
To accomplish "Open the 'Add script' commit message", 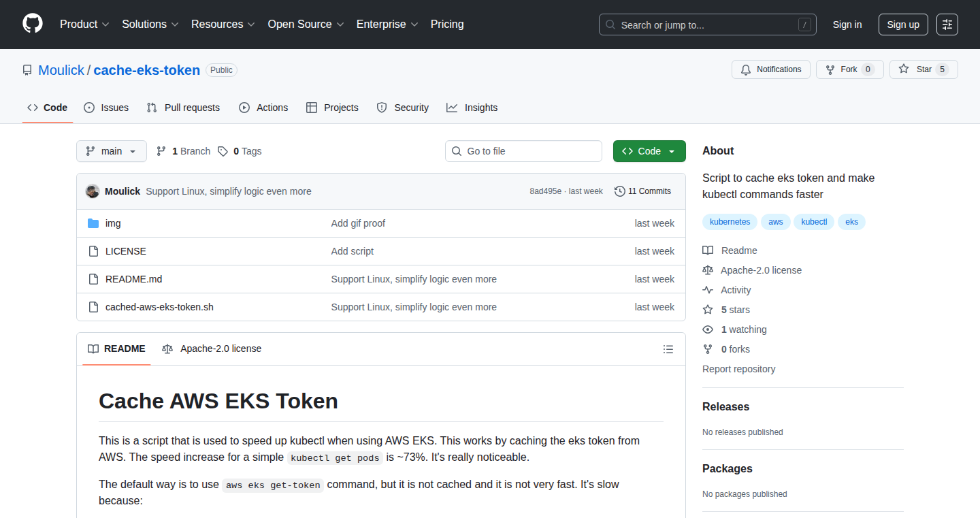I will (x=353, y=251).
